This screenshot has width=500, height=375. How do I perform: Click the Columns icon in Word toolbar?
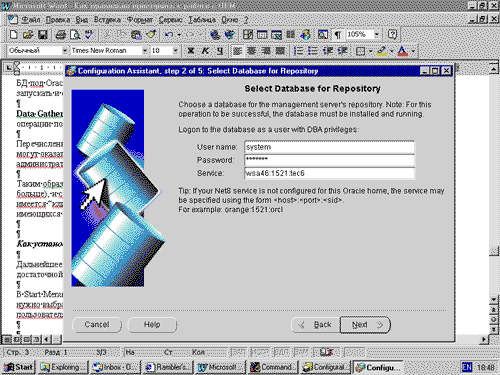tap(291, 34)
